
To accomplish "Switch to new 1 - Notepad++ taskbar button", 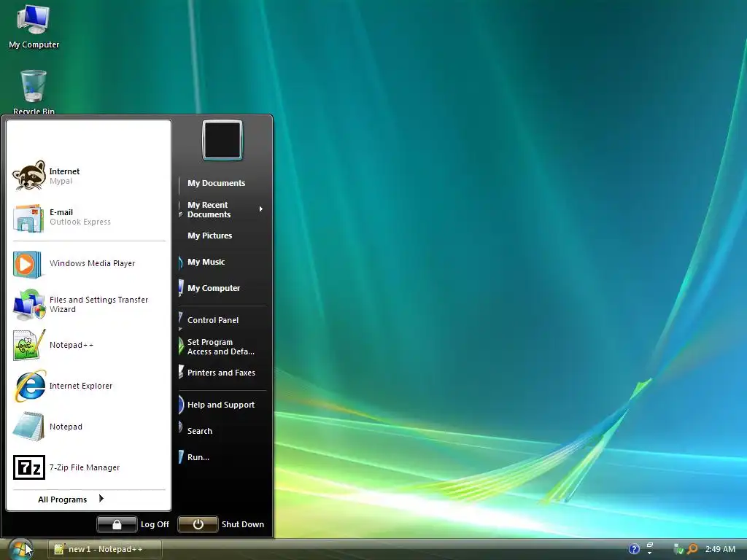I will tap(105, 549).
